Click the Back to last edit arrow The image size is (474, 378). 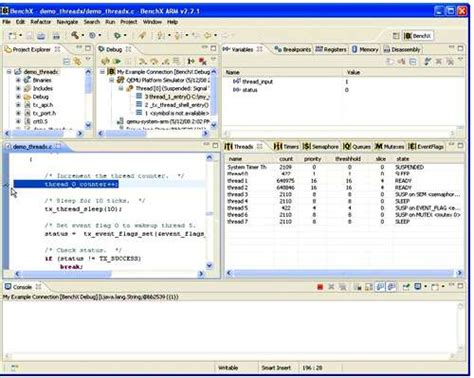[x=197, y=35]
